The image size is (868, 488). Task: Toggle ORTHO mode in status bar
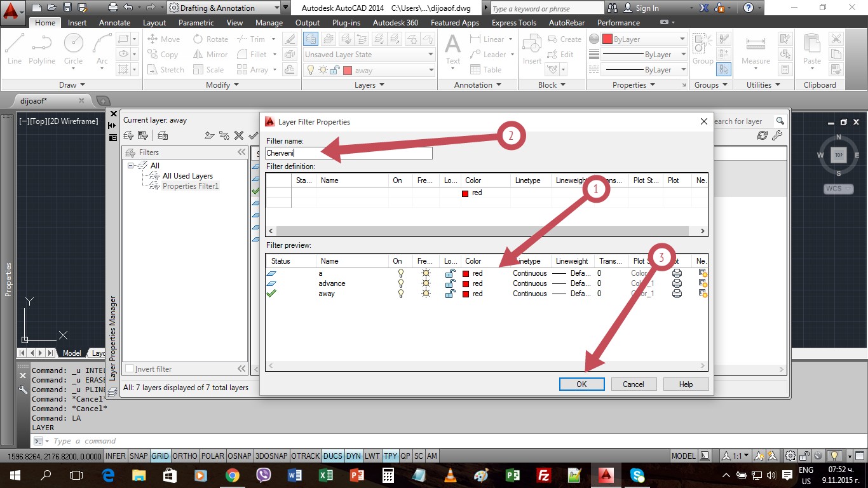(185, 456)
